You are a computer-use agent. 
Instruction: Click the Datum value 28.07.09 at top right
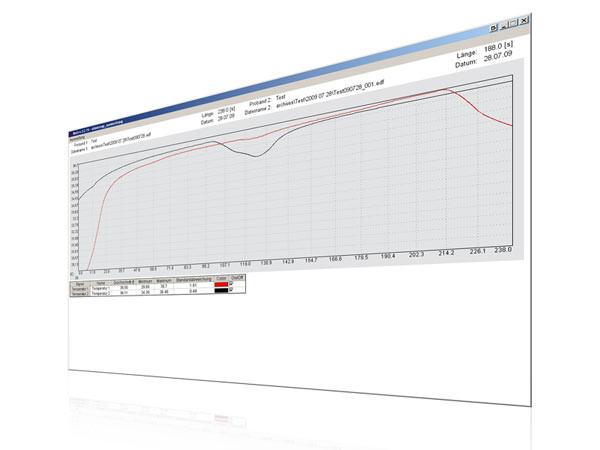(498, 57)
